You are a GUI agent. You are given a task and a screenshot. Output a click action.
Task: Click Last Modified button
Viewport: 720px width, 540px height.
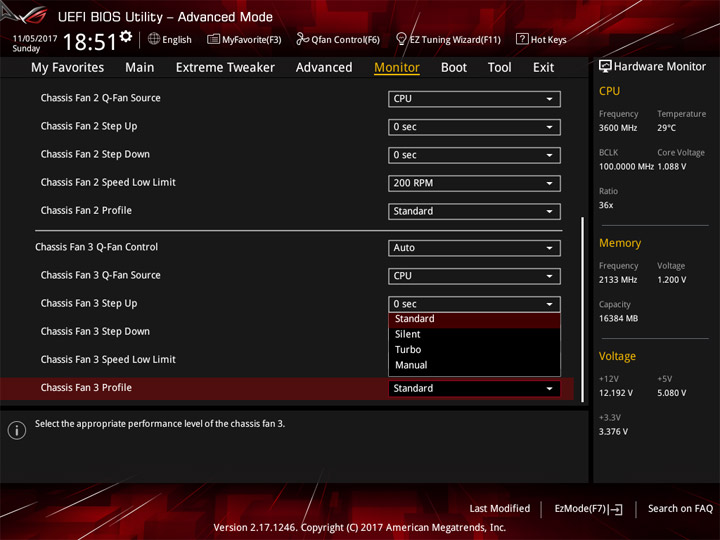(x=500, y=508)
